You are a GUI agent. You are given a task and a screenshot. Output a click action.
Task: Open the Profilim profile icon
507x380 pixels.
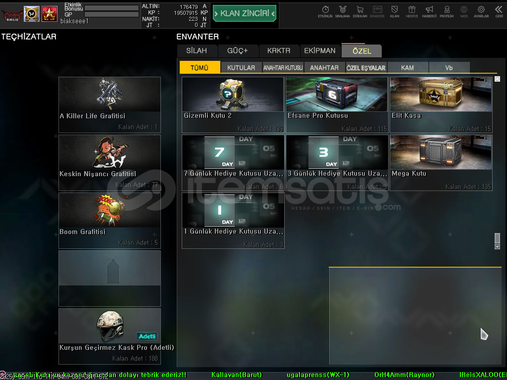(x=447, y=11)
